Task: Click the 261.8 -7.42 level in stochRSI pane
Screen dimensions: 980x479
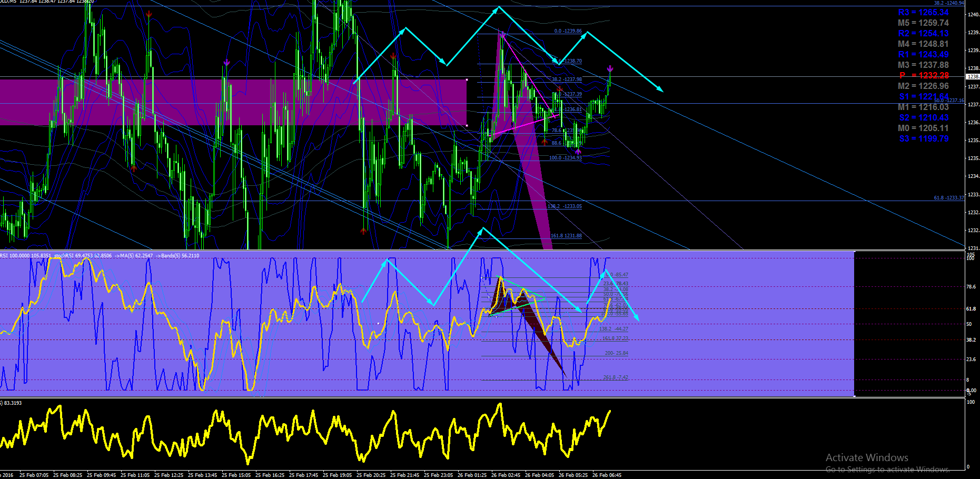Action: click(616, 377)
